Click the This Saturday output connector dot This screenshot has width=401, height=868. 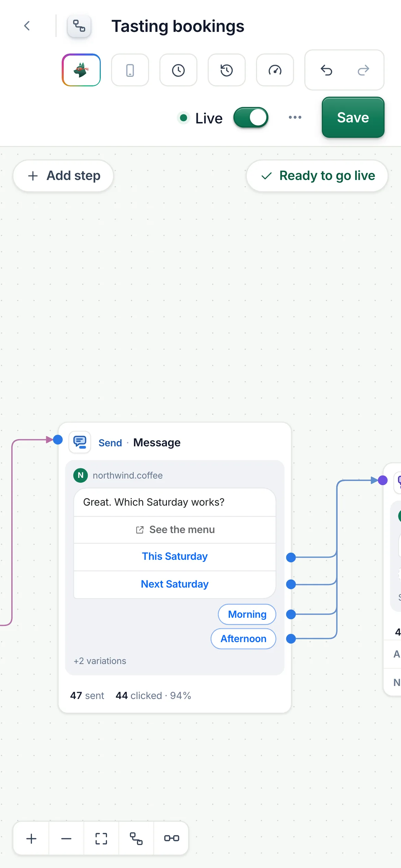[x=291, y=557]
